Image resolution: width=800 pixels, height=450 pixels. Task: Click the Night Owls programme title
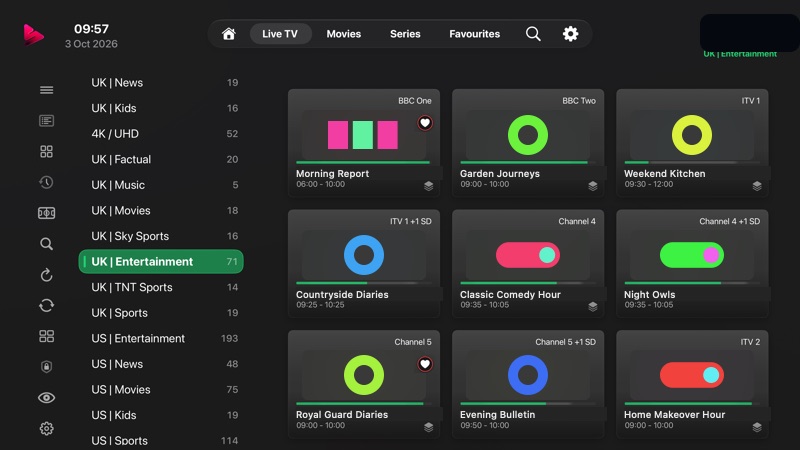[649, 294]
